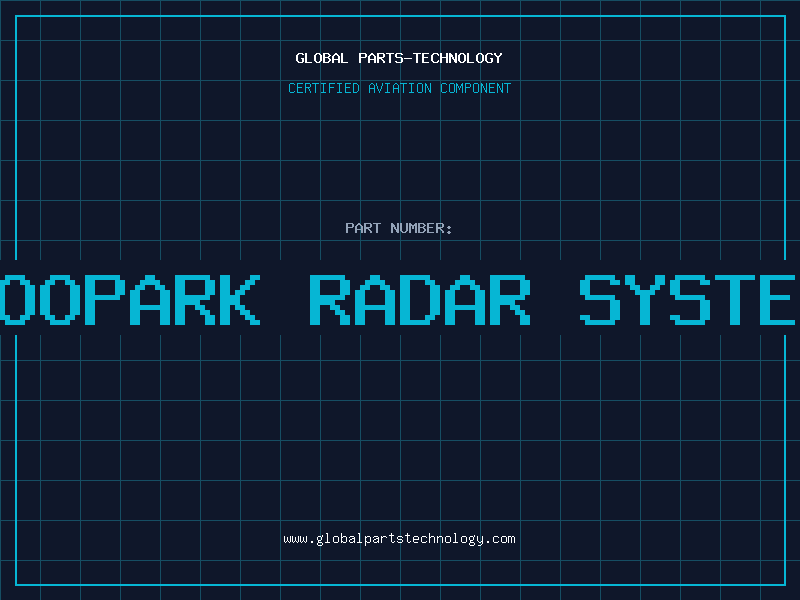Click the letter K in OOPARK
800x600 pixels.
(239, 300)
